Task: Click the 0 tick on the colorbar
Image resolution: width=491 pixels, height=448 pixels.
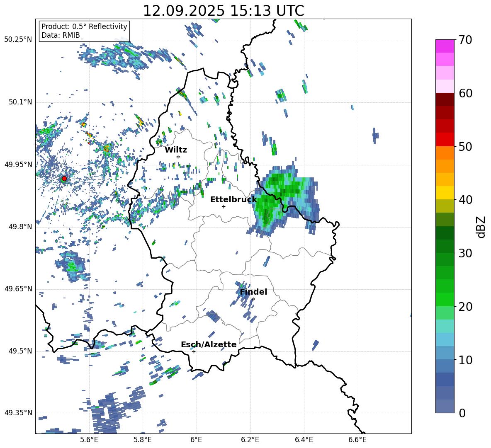Action: pos(462,413)
